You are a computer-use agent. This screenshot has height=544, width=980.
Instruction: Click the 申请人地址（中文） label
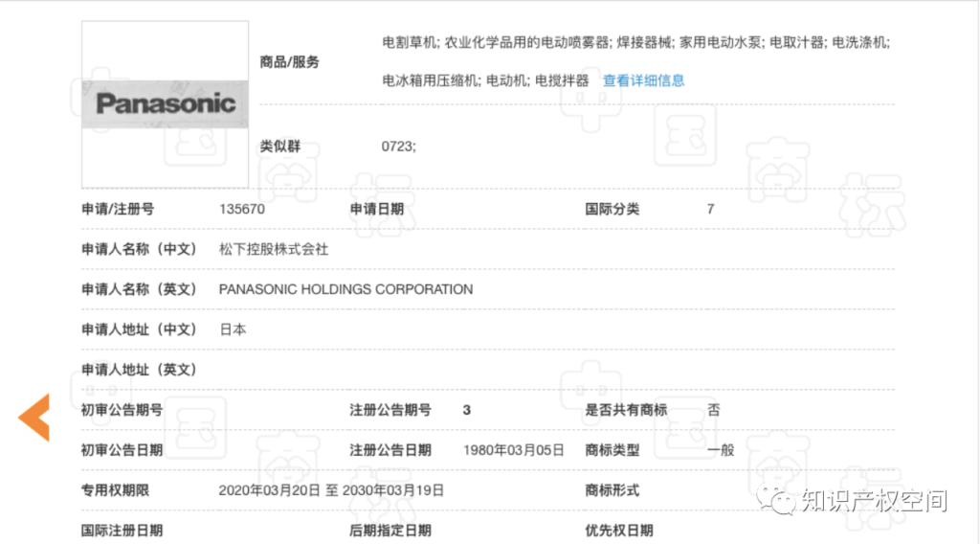[139, 329]
